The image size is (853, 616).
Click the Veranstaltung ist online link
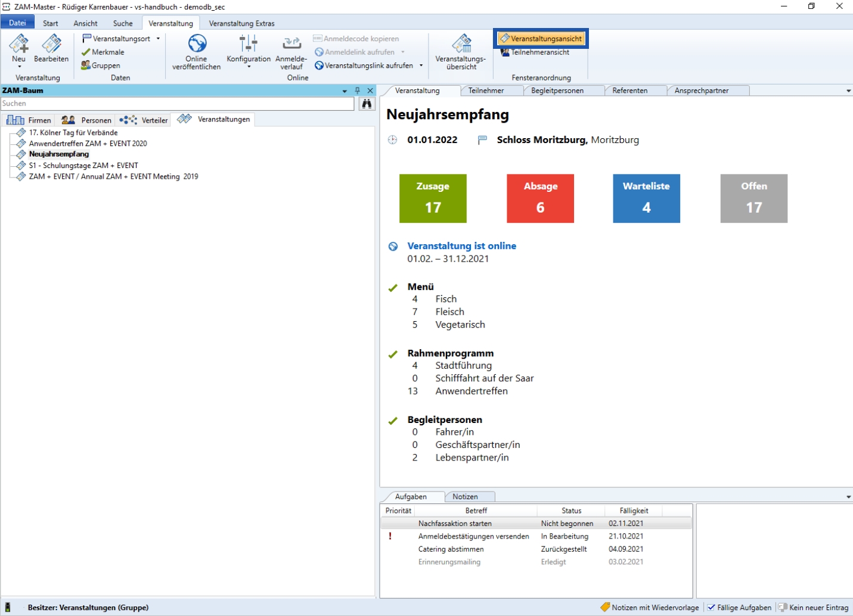coord(462,246)
